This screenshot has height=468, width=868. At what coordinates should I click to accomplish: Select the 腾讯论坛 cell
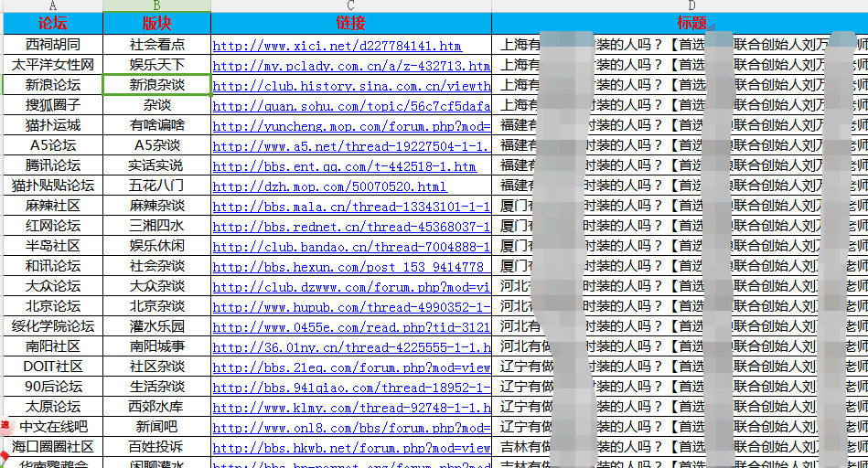[52, 165]
